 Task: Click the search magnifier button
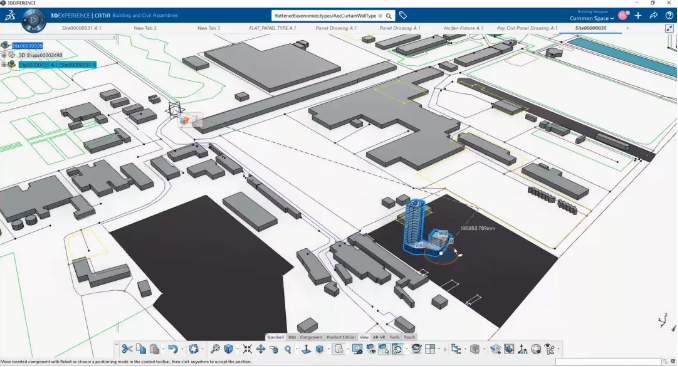click(389, 16)
